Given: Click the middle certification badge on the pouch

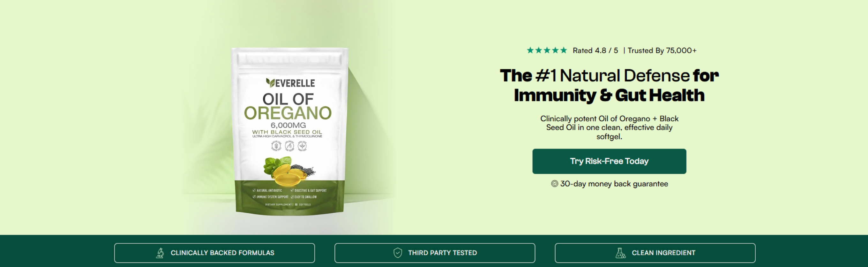Looking at the screenshot, I should point(289,146).
